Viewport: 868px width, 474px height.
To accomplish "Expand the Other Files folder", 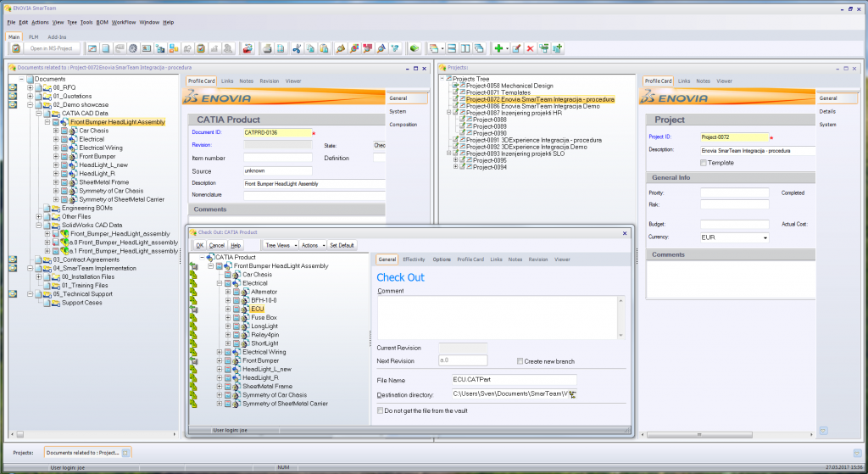I will point(39,216).
